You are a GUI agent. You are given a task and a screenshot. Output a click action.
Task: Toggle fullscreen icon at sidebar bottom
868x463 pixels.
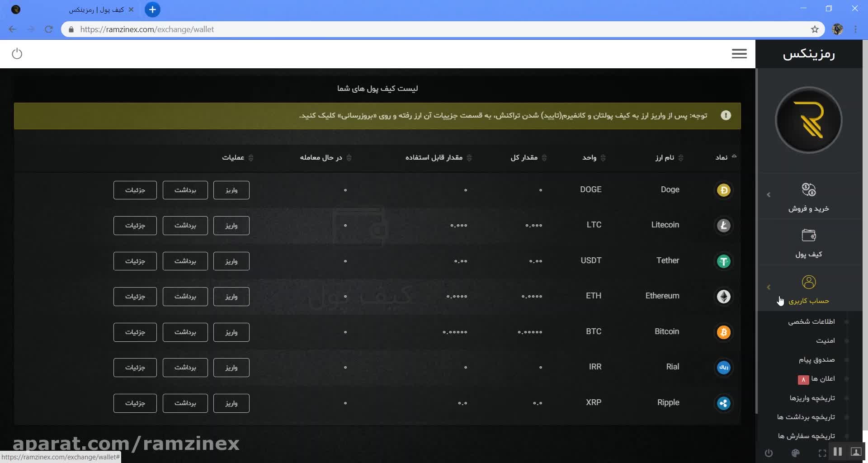(822, 453)
